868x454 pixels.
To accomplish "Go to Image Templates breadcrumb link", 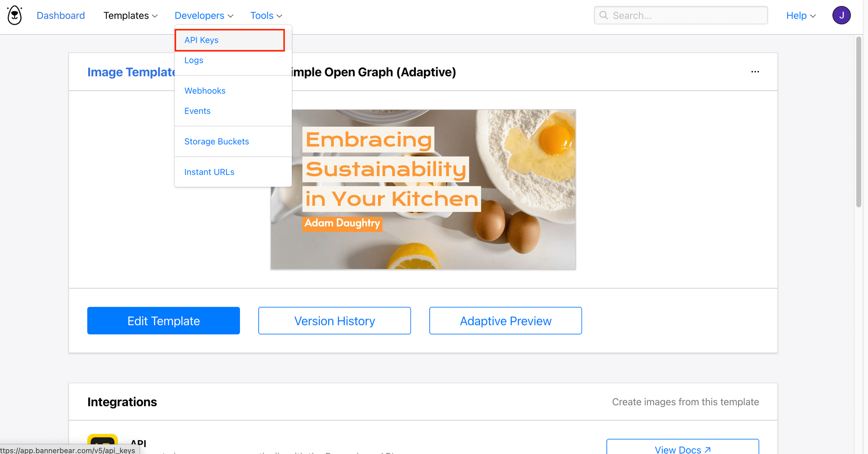I will pyautogui.click(x=131, y=72).
